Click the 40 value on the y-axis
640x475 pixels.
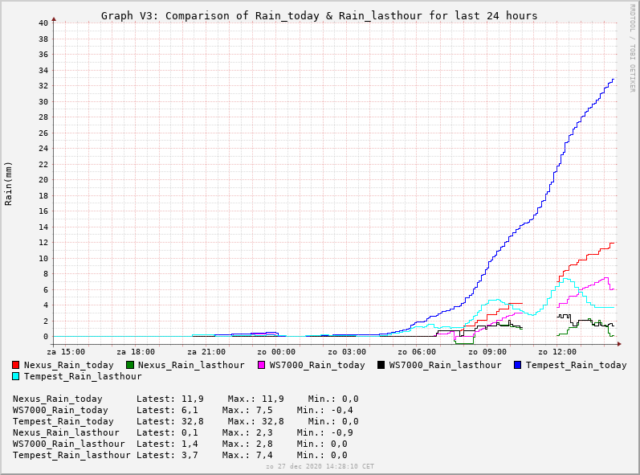point(41,22)
